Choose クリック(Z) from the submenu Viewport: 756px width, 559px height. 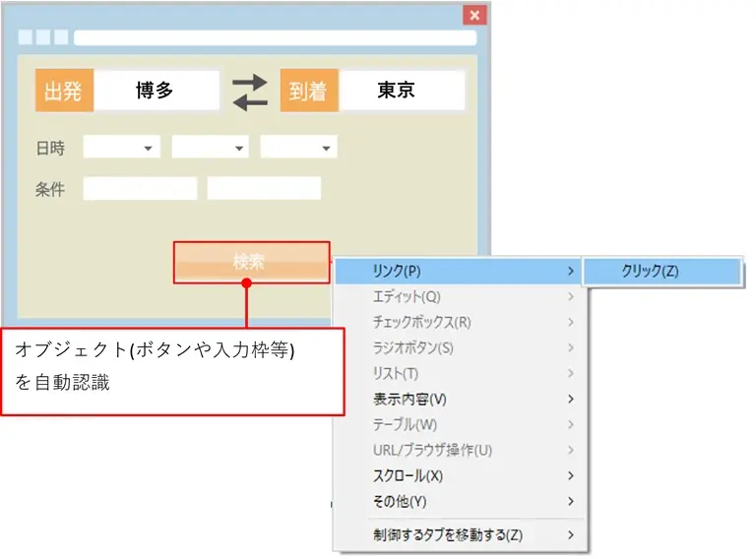click(660, 271)
